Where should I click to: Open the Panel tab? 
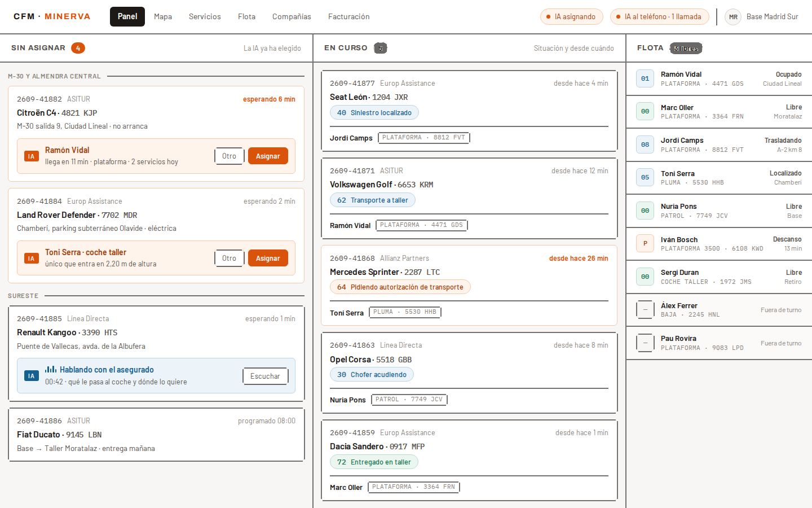coord(127,16)
